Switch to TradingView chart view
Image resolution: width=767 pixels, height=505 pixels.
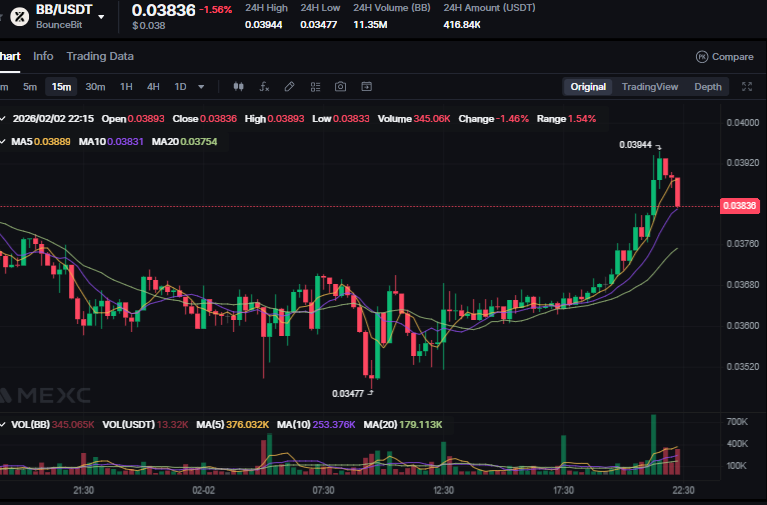(x=650, y=87)
